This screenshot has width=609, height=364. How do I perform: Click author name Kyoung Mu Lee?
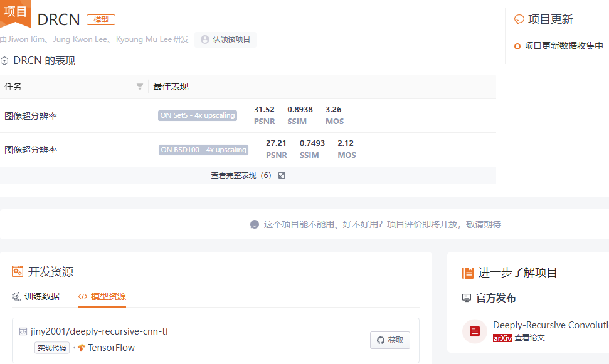coord(144,39)
